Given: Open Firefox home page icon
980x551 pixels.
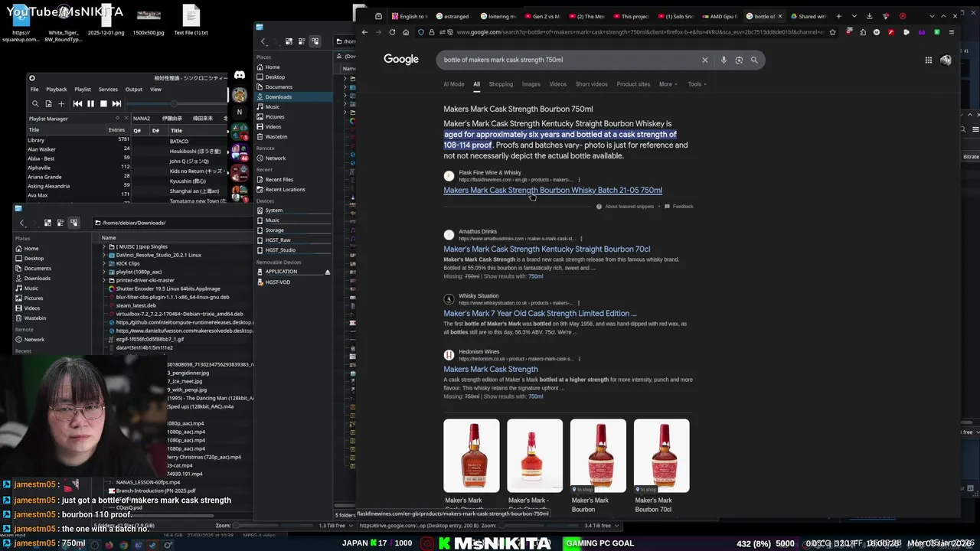Looking at the screenshot, I should click(406, 32).
